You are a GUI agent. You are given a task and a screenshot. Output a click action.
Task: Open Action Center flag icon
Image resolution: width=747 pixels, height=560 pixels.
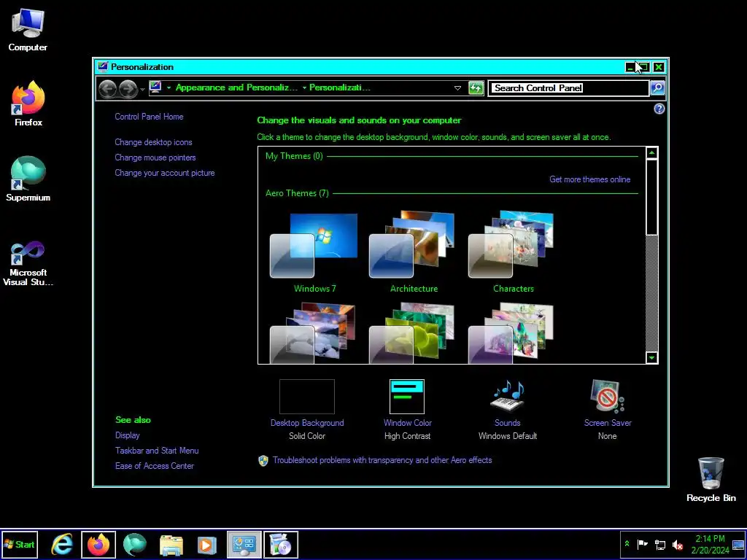point(642,544)
